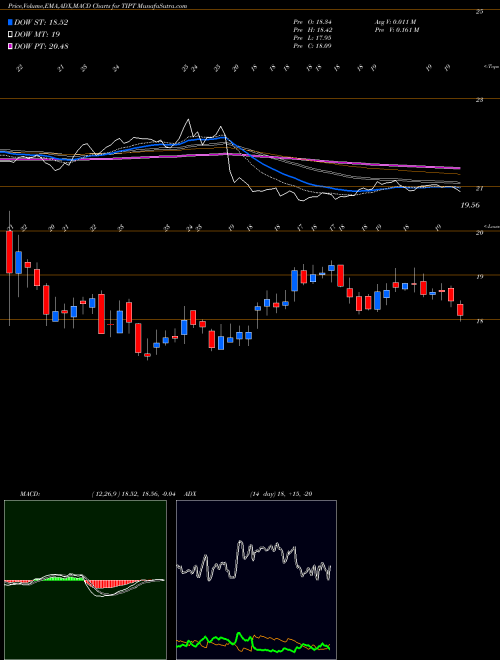Click the MACD '(12,26,9) 18.52, 18.56, -0.04' values
Viewport: 500px width, 660px height.
(x=136, y=494)
